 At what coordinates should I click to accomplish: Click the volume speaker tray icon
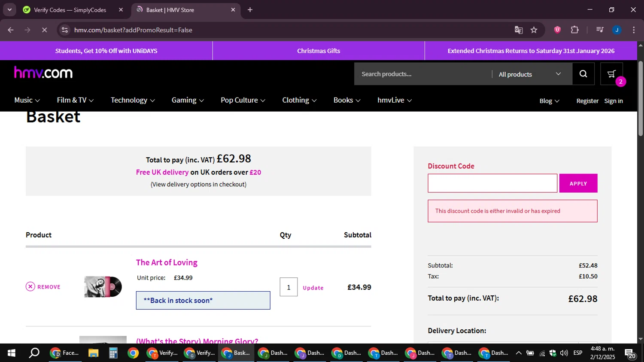click(564, 353)
